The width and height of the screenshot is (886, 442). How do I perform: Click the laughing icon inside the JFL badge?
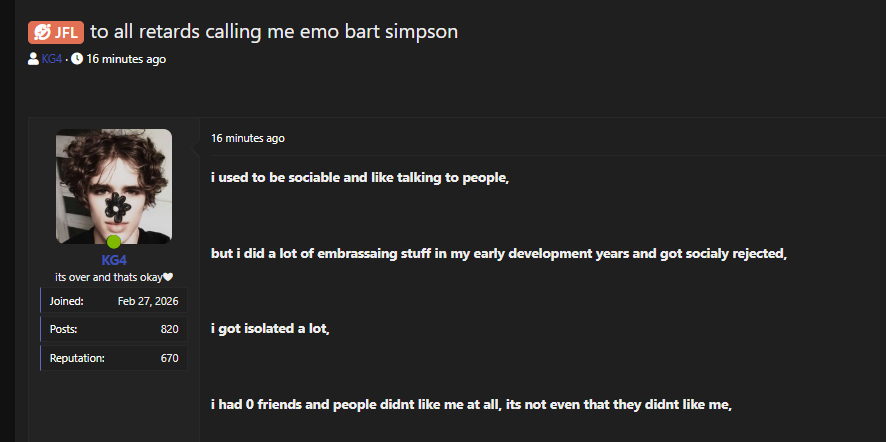click(x=42, y=32)
